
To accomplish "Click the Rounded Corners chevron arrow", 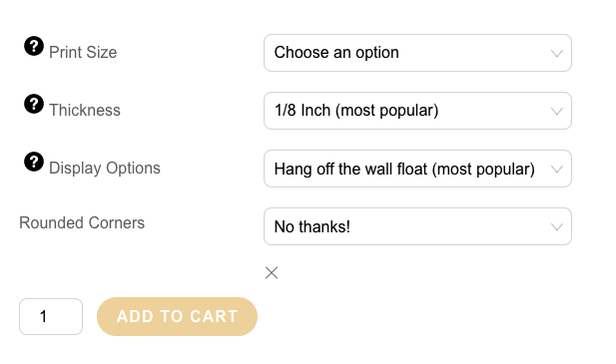I will click(557, 227).
